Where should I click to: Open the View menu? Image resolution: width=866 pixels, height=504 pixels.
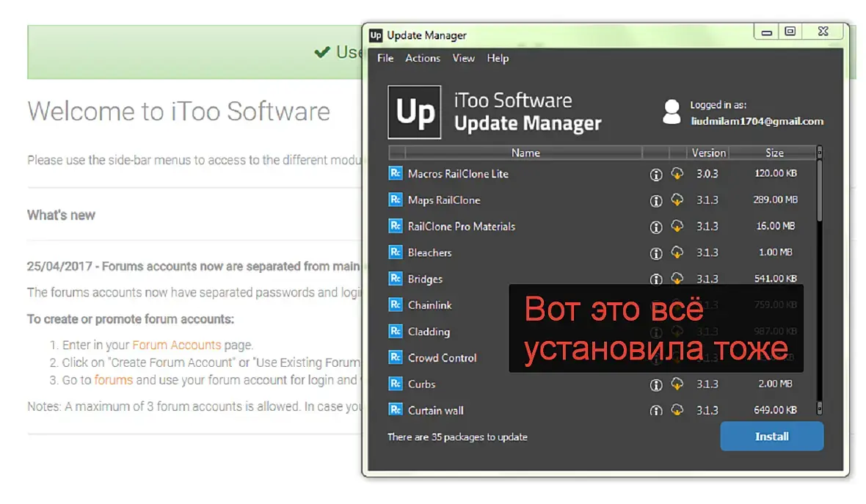tap(463, 58)
